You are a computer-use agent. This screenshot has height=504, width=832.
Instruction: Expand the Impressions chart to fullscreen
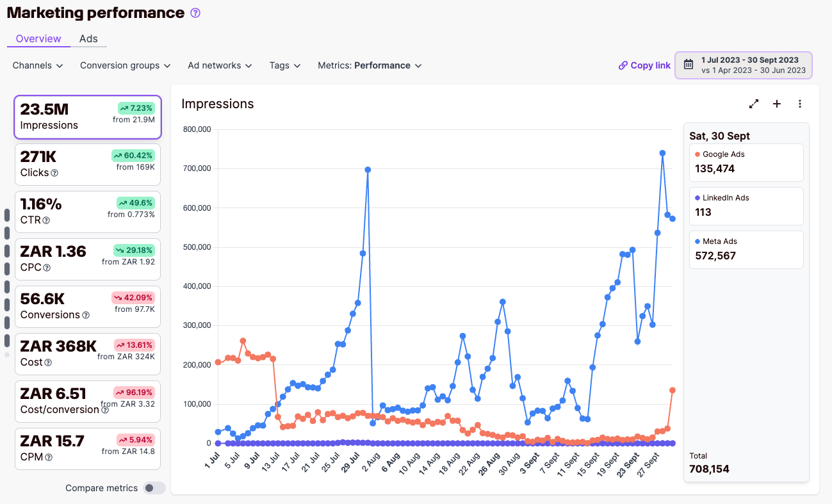pyautogui.click(x=754, y=104)
